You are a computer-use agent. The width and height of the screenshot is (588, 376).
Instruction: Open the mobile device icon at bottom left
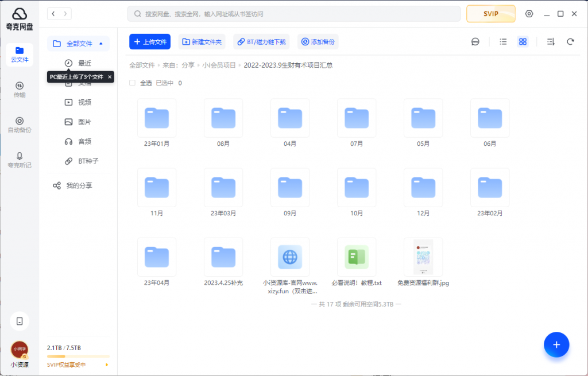[x=19, y=321]
